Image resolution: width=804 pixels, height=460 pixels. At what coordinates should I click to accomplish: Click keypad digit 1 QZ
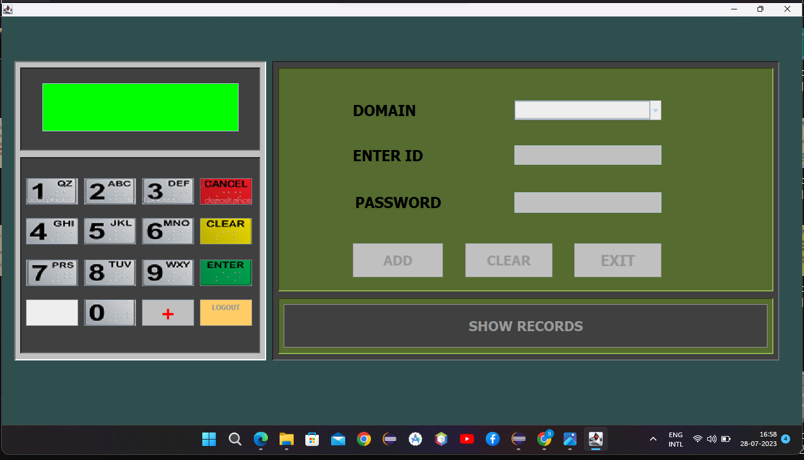[x=52, y=191]
